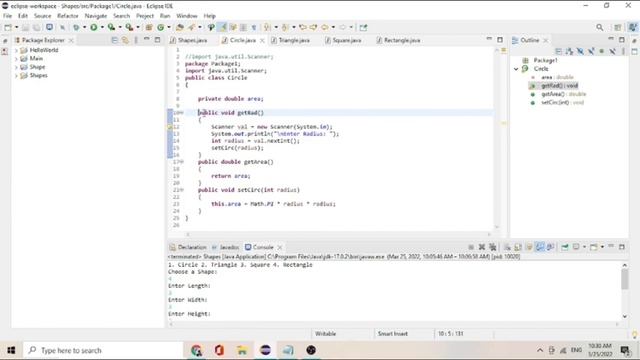Clear the Console output icon
The height and width of the screenshot is (360, 640).
(507, 247)
